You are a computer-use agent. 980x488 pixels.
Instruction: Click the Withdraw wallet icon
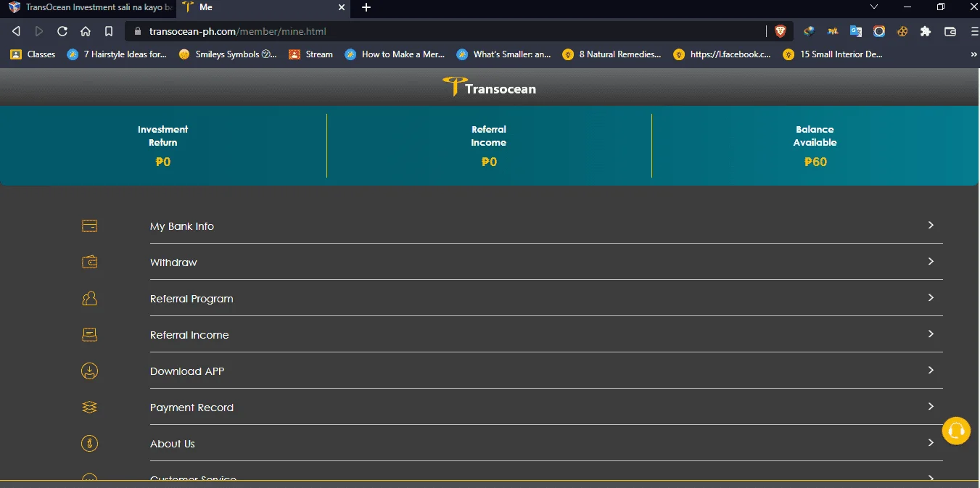point(89,262)
